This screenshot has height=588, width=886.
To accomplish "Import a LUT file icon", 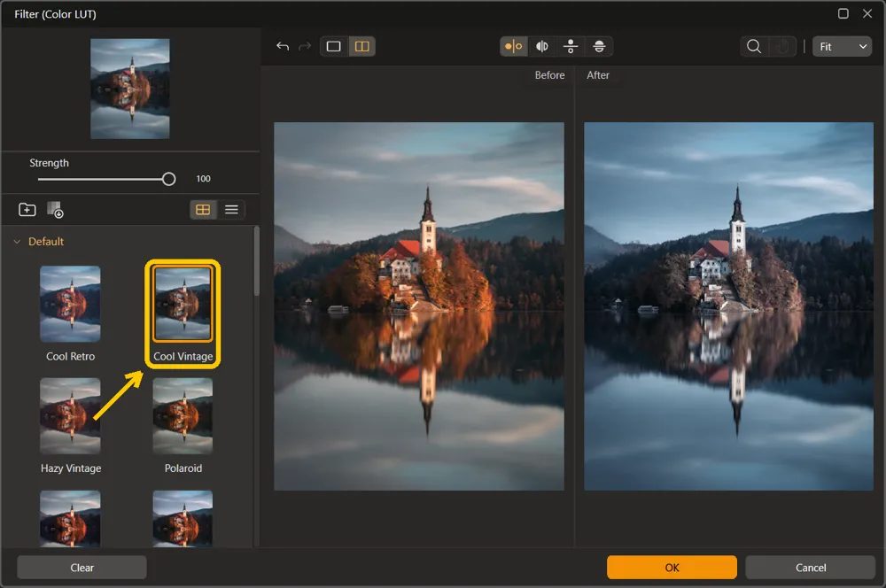I will pos(55,210).
